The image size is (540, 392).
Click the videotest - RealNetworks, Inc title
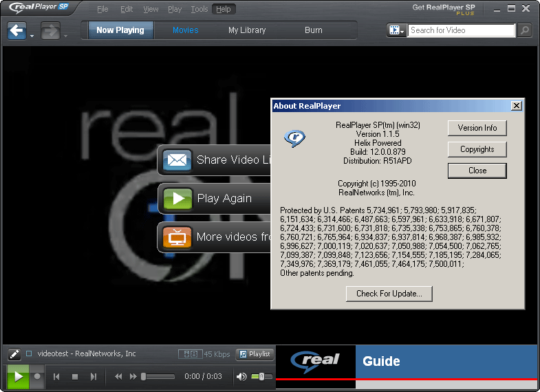pyautogui.click(x=87, y=353)
